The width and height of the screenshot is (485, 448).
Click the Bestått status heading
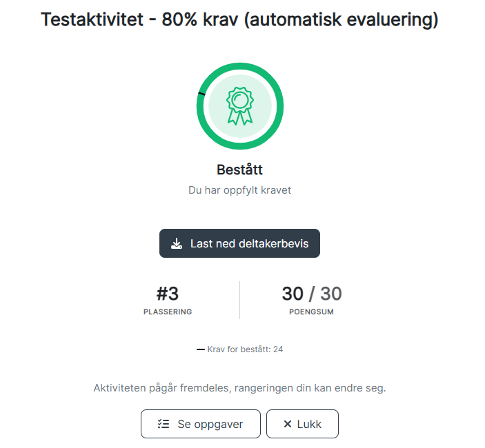(239, 170)
